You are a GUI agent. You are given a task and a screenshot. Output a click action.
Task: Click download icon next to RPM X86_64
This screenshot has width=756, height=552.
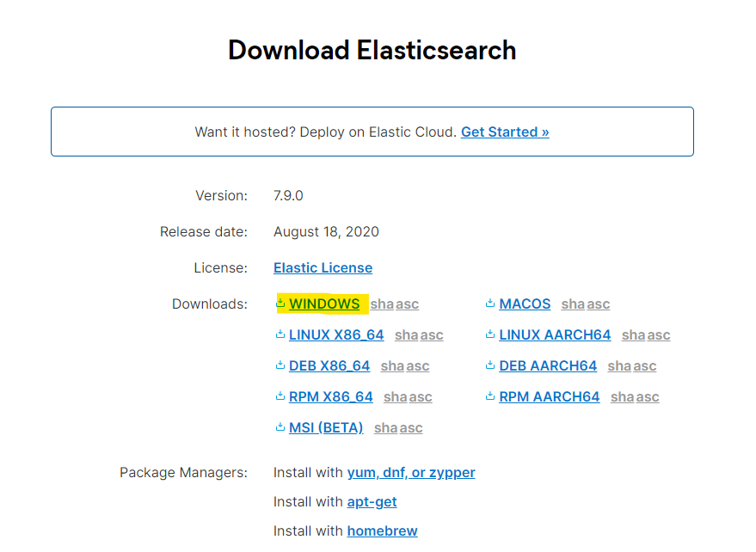click(x=280, y=396)
